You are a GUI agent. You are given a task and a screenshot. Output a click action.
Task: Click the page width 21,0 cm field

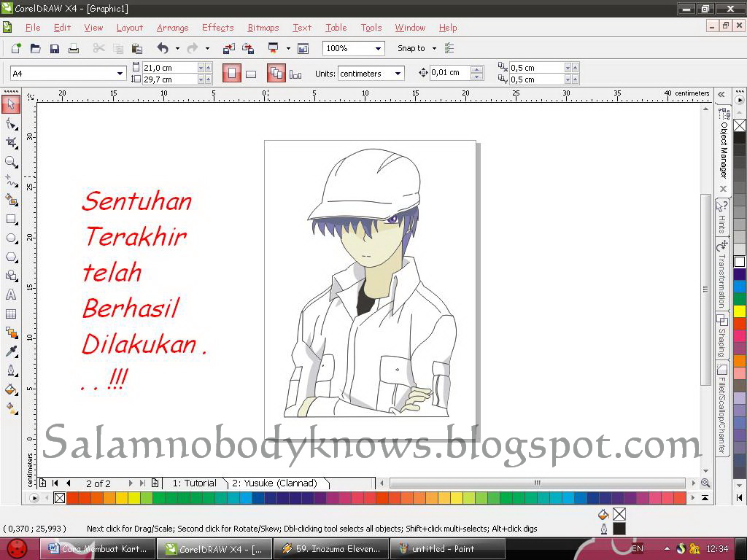(x=170, y=68)
